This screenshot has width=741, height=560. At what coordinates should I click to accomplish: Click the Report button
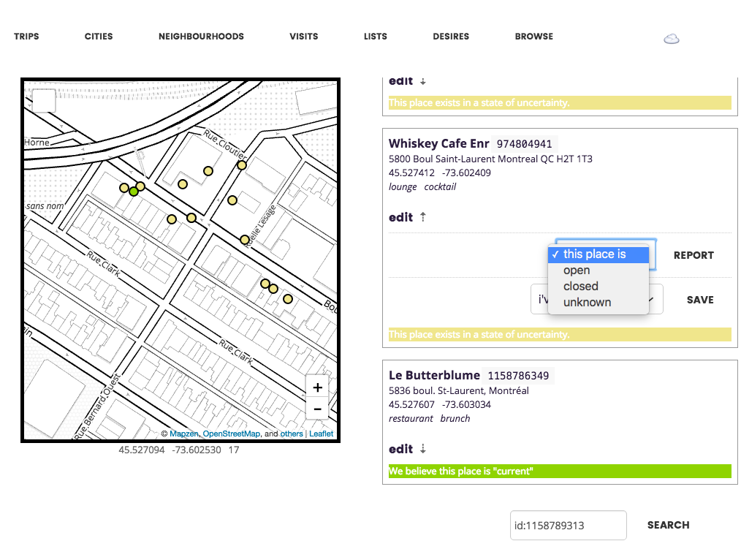(x=693, y=255)
